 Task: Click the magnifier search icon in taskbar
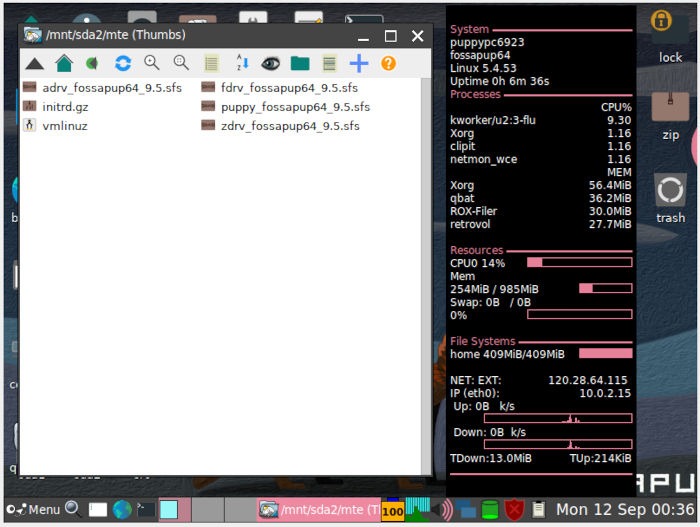[73, 508]
